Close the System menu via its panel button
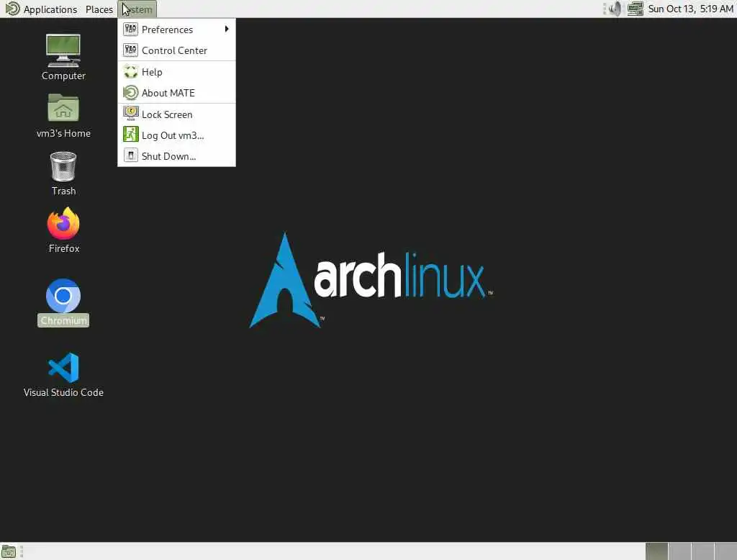The height and width of the screenshot is (560, 737). click(137, 9)
